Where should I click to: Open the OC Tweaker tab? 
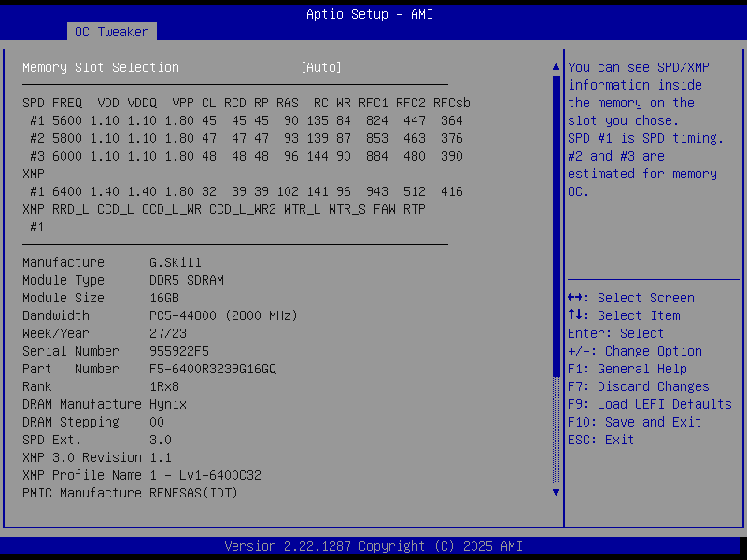111,32
